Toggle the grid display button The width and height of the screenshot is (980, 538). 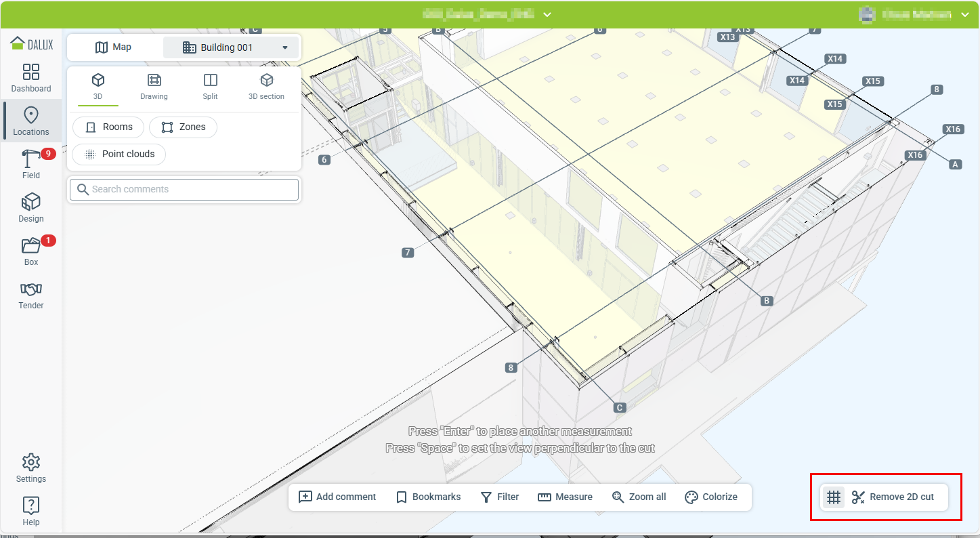pos(834,497)
